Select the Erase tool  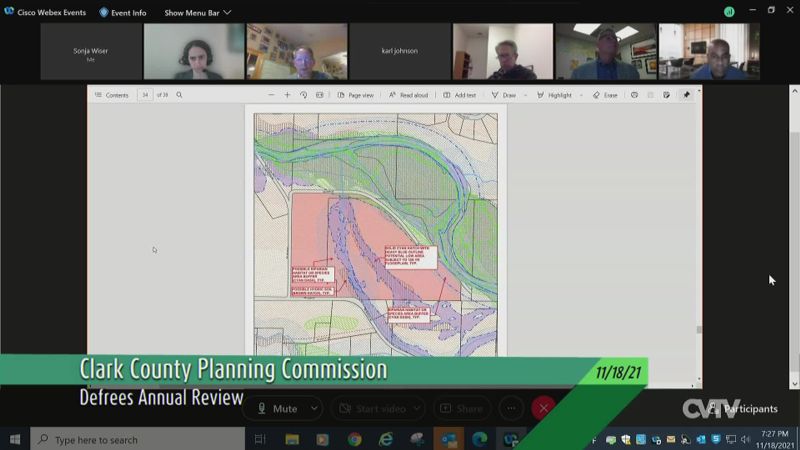click(x=605, y=95)
